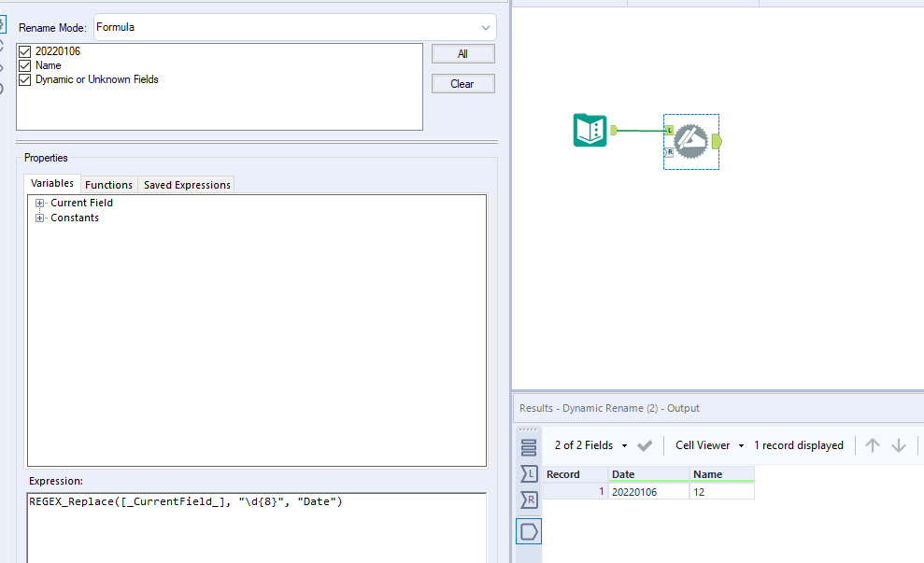Click the down arrow icon in Results toolbar

[898, 445]
